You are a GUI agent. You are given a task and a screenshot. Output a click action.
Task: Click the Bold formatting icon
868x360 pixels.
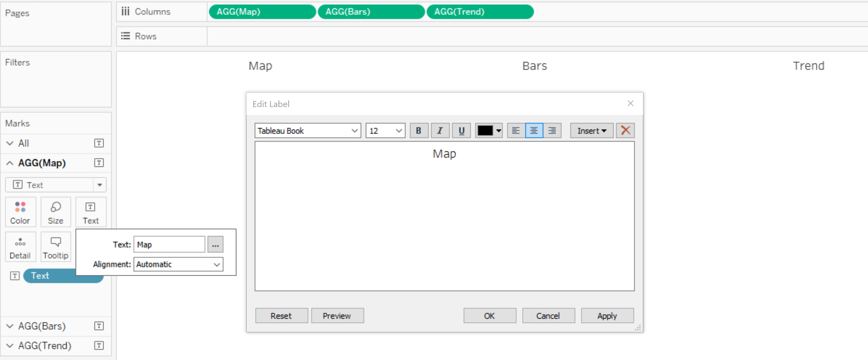pyautogui.click(x=419, y=131)
